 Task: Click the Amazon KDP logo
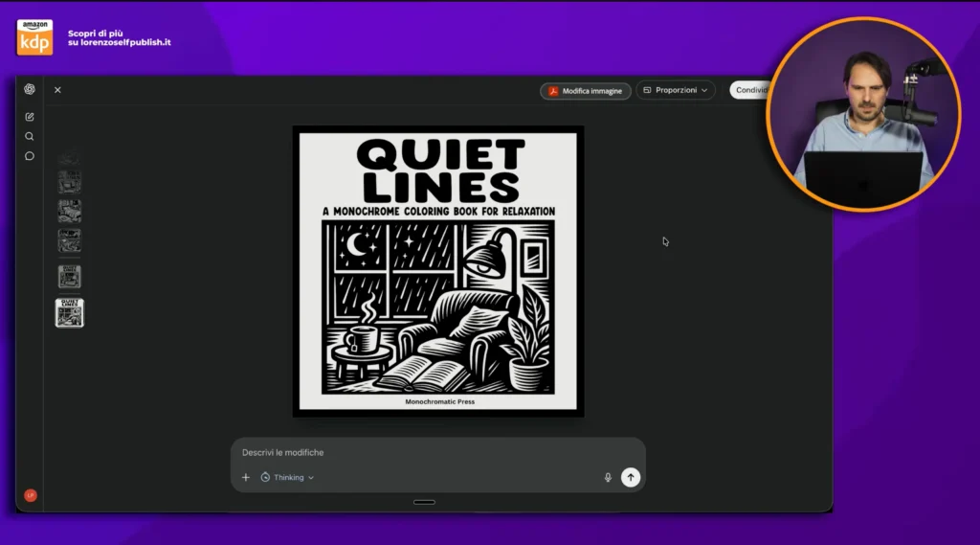pos(35,37)
